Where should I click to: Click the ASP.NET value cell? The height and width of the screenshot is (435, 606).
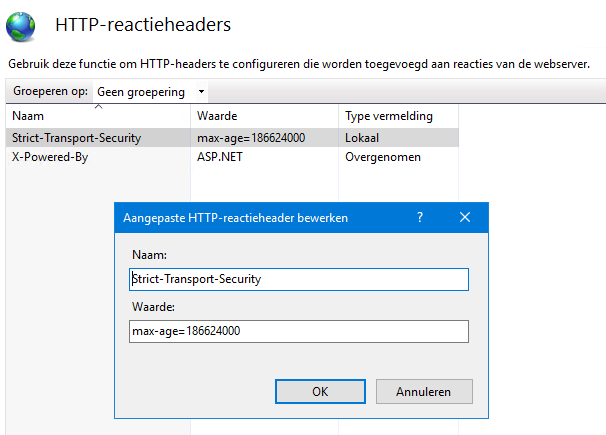(220, 157)
